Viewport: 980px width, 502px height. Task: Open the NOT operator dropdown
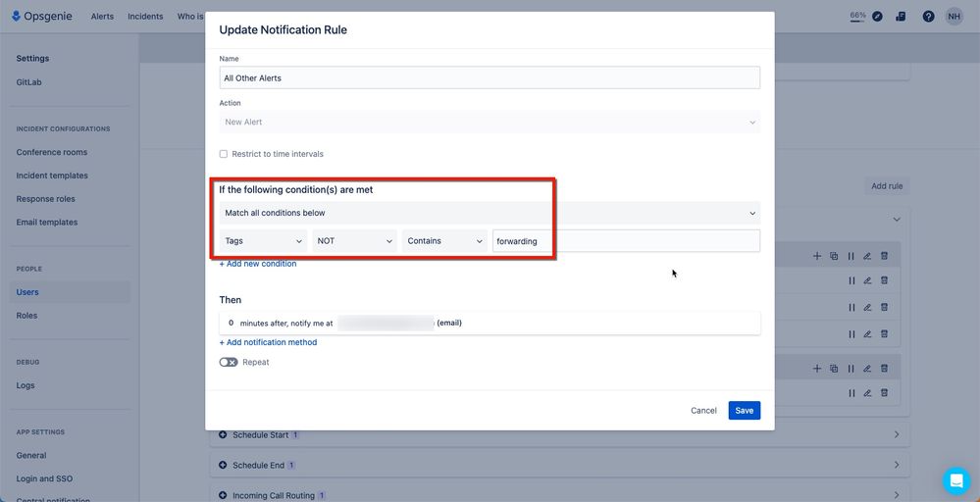tap(354, 241)
